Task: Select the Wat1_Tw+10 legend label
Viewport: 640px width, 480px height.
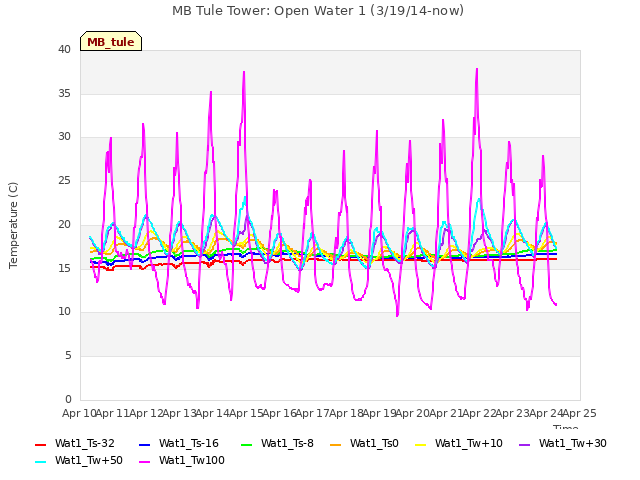Action: [469, 443]
